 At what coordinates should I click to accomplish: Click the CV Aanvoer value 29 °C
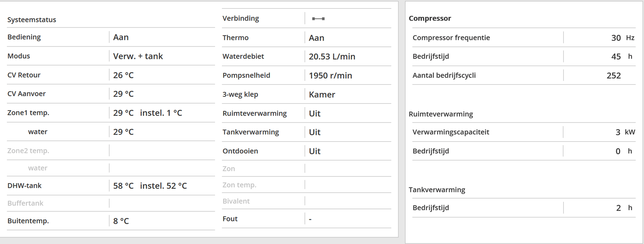point(123,94)
